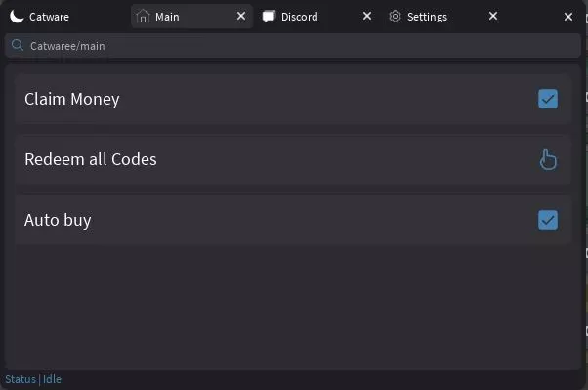Image resolution: width=588 pixels, height=390 pixels.
Task: Click the Settings gear icon
Action: click(x=395, y=17)
